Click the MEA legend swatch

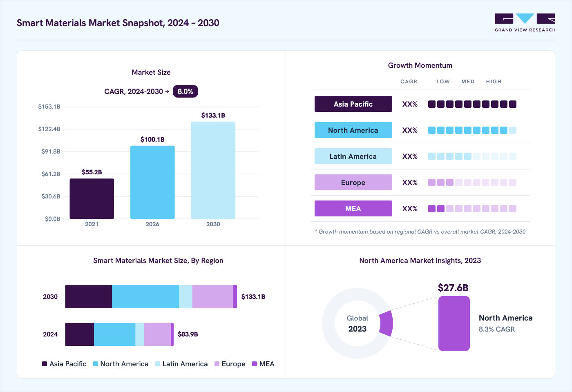255,364
